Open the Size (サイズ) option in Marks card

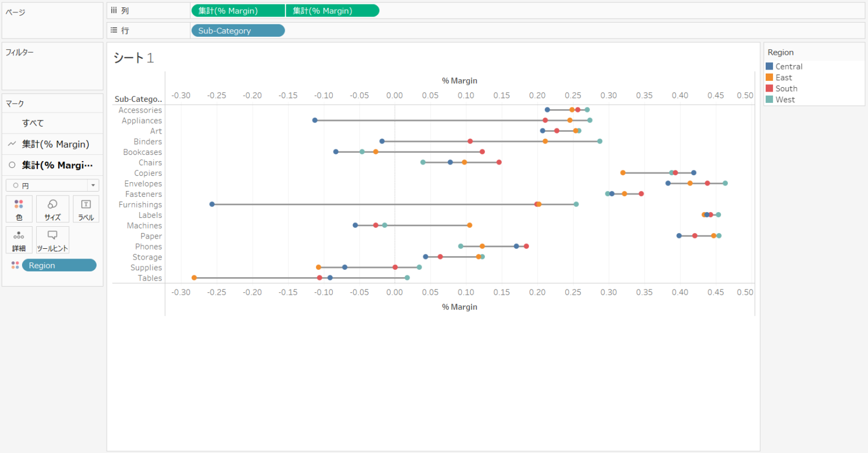52,209
